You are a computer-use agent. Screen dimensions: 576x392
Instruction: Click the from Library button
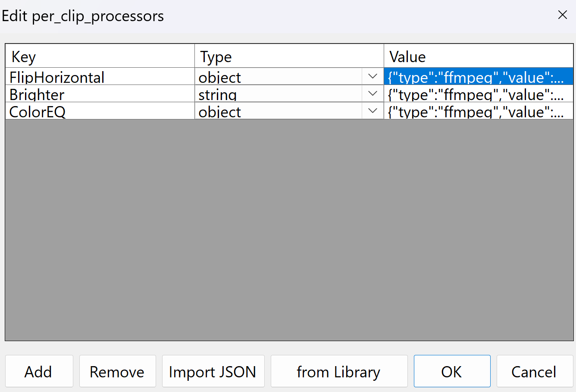tap(338, 371)
